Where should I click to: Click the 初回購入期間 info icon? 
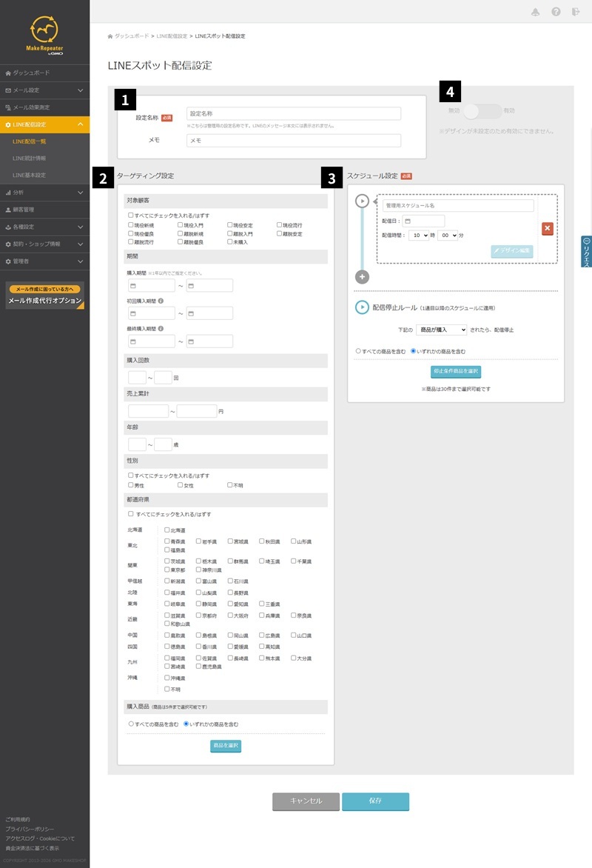point(161,301)
